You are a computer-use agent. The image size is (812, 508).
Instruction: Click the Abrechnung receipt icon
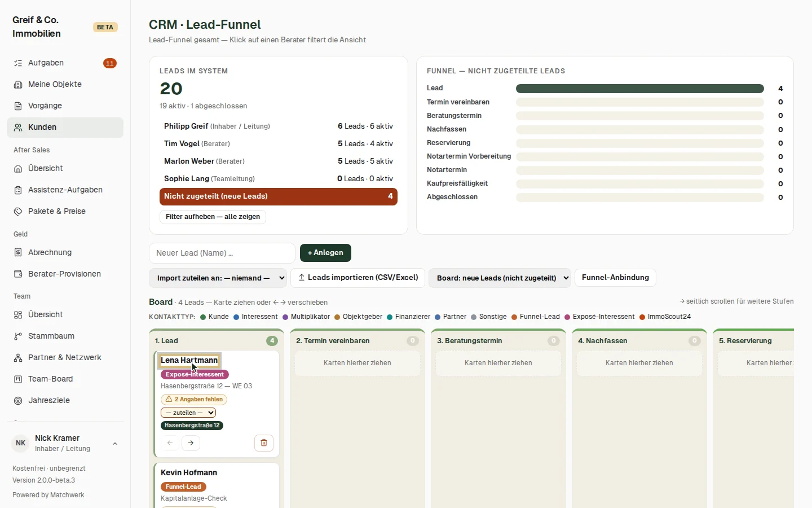coord(18,253)
